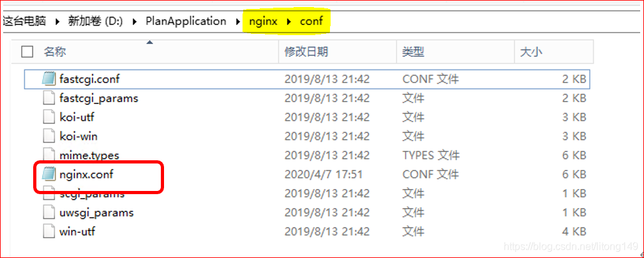Sort by 名称 column header
Screen dimensions: 644x258
55,52
